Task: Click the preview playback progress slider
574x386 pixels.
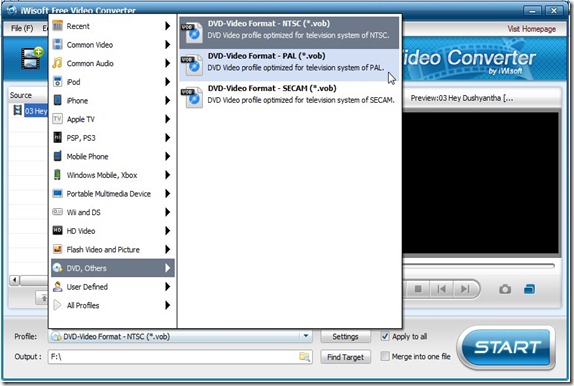Action: tap(479, 266)
